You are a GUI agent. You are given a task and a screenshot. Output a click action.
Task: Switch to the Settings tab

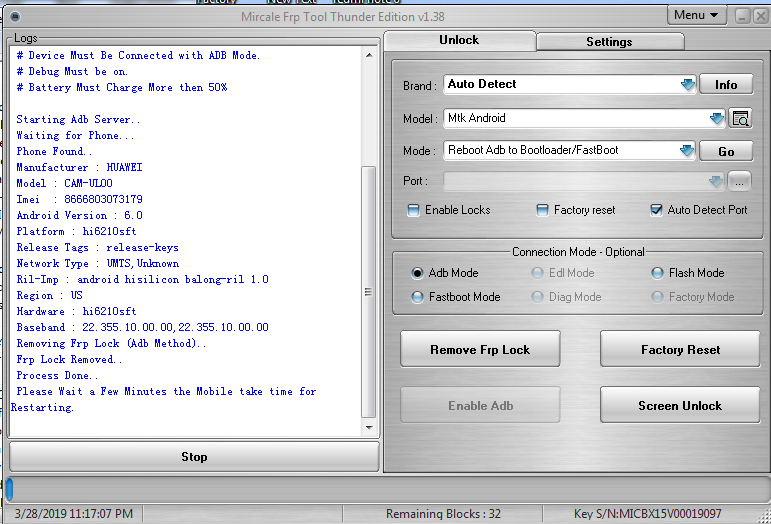[610, 42]
